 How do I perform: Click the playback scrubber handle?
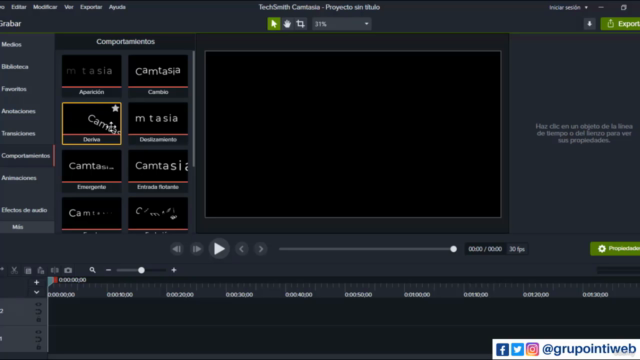pyautogui.click(x=453, y=249)
